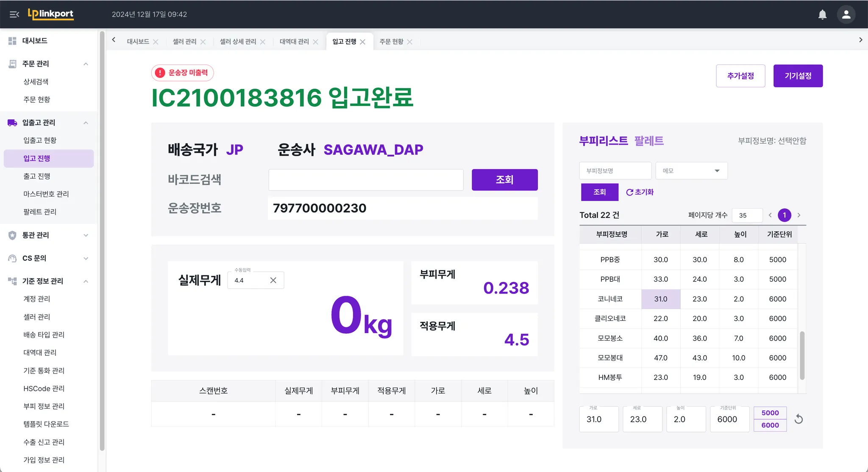Open the notifications bell
This screenshot has height=472, width=868.
pyautogui.click(x=822, y=14)
